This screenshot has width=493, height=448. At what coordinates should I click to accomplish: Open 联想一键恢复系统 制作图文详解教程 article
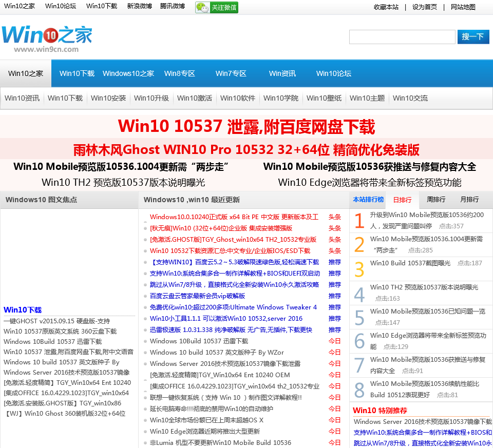pos(226,397)
